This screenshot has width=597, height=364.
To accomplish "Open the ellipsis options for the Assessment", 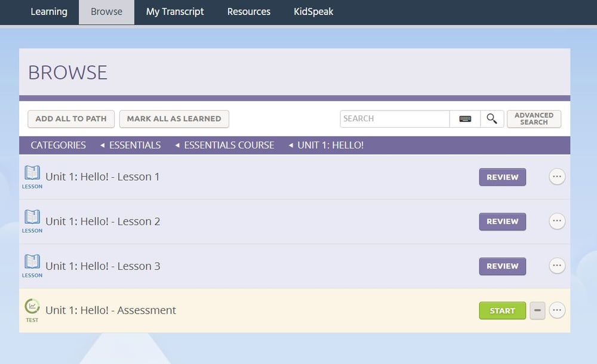I will 556,310.
